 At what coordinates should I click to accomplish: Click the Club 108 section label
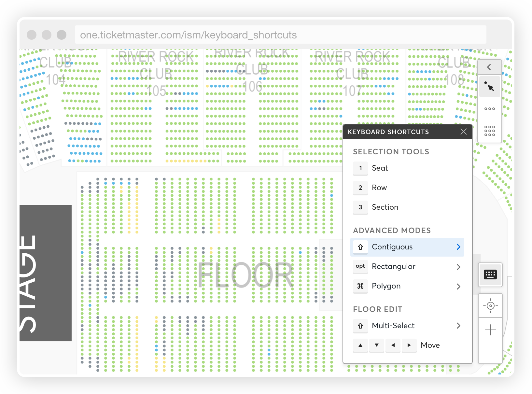tap(454, 71)
